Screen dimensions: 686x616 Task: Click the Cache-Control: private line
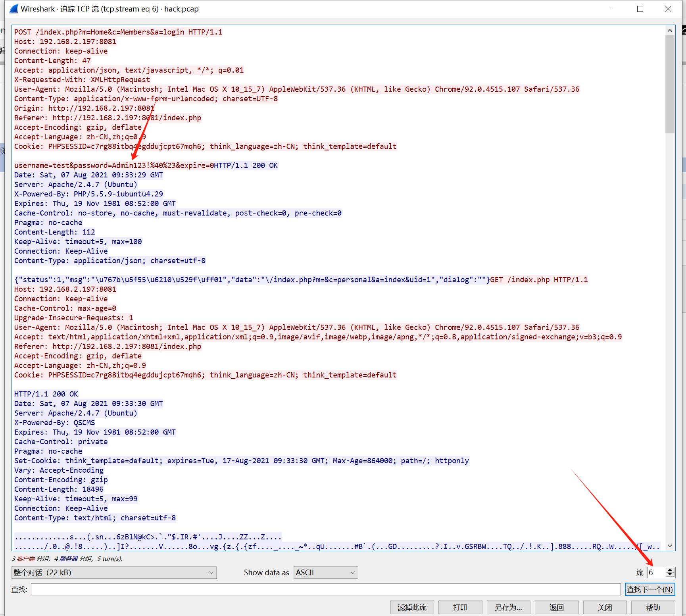click(61, 442)
